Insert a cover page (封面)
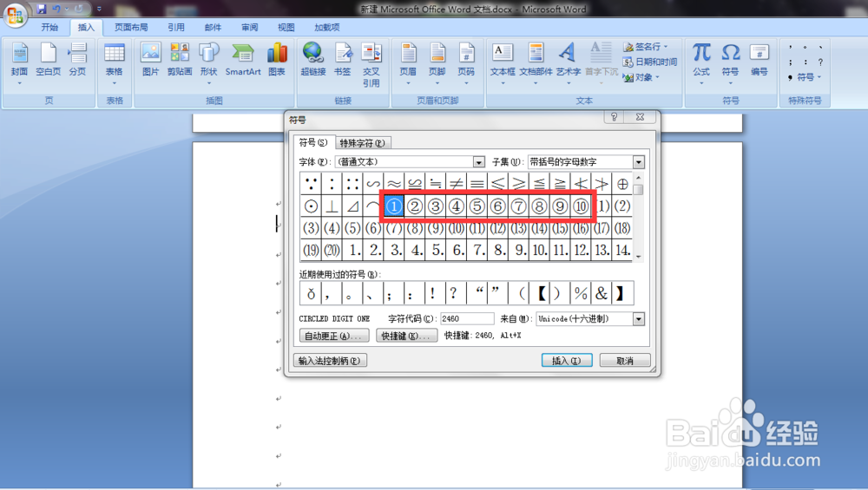Viewport: 868px width, 490px height. pos(19,62)
